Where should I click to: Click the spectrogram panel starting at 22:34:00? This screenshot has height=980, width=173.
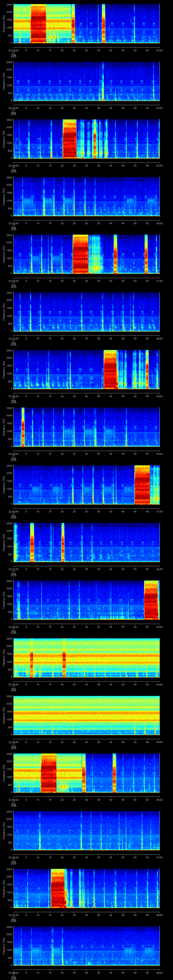pos(87,715)
